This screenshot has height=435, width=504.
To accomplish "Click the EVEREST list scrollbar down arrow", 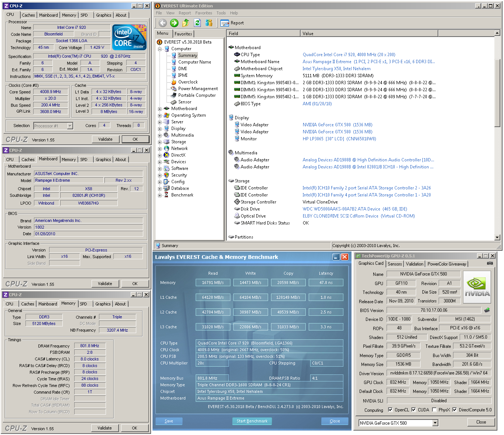I will click(497, 237).
